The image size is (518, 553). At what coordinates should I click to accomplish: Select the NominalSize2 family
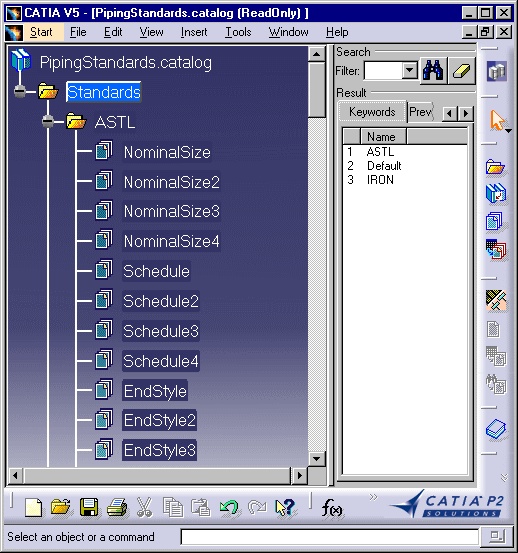pyautogui.click(x=172, y=182)
